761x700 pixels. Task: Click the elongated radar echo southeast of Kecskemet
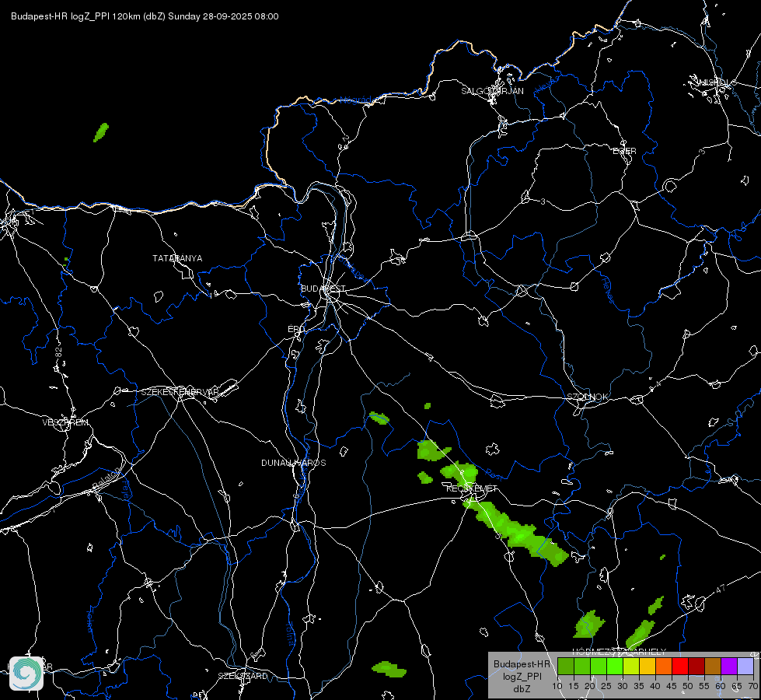(x=516, y=532)
